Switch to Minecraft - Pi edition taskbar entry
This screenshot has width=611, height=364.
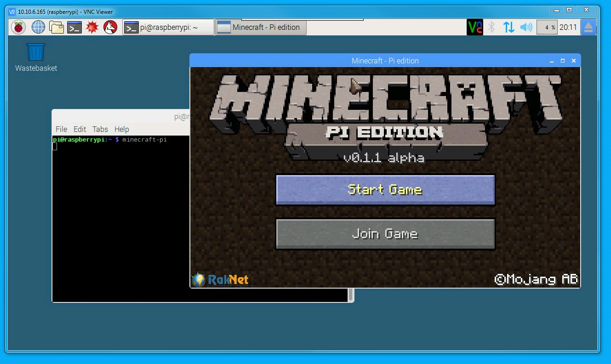pos(261,28)
